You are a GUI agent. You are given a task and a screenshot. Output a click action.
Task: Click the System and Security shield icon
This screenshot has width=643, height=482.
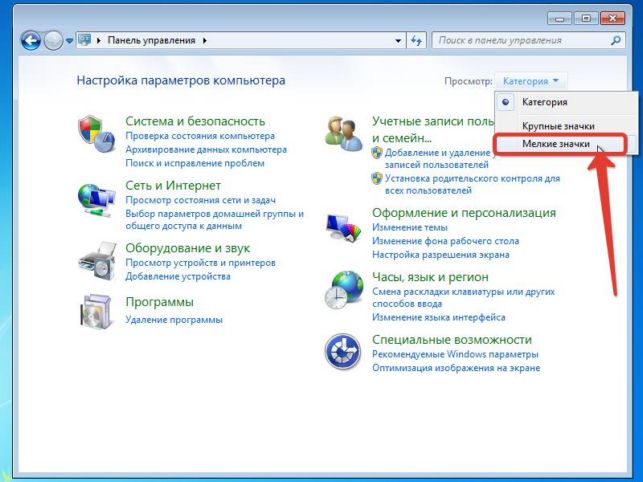coord(97,134)
